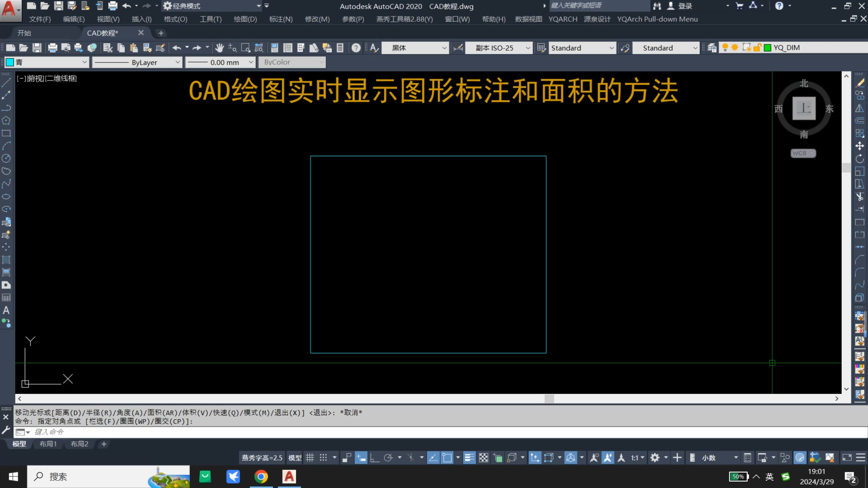Open the 标注(N) menu
Screen dimensions: 868x488
pos(281,19)
